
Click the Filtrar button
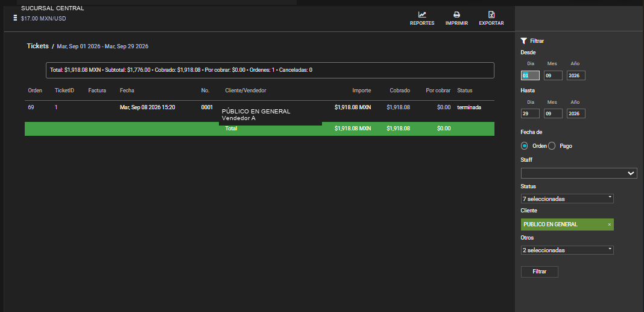click(539, 272)
